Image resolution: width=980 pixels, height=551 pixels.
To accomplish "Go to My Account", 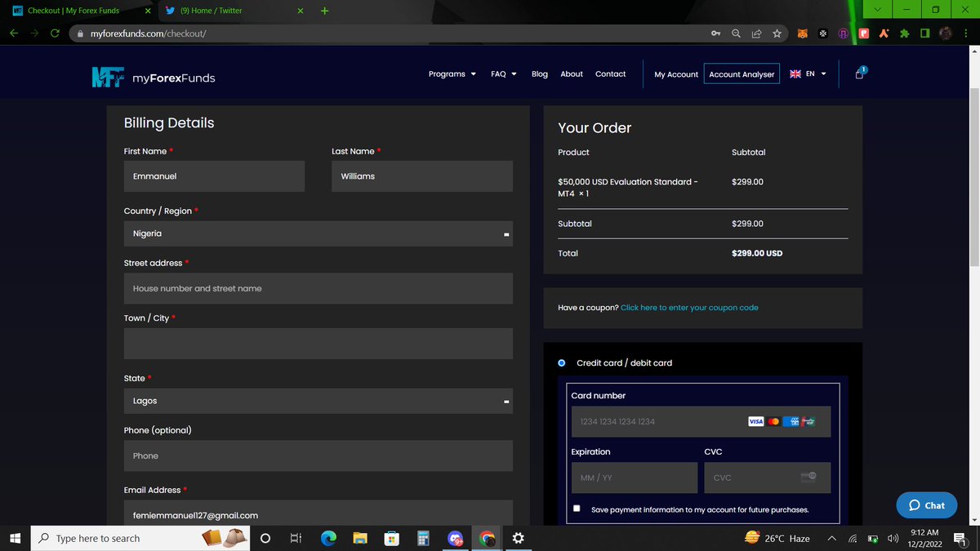I will [x=676, y=74].
